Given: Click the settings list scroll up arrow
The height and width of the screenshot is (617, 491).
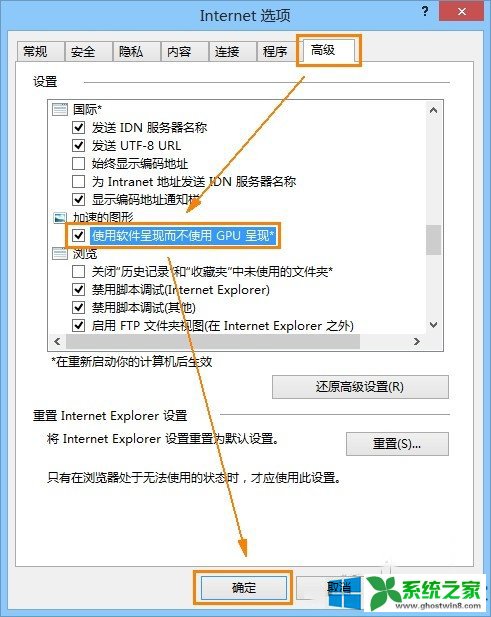Looking at the screenshot, I should coord(434,110).
